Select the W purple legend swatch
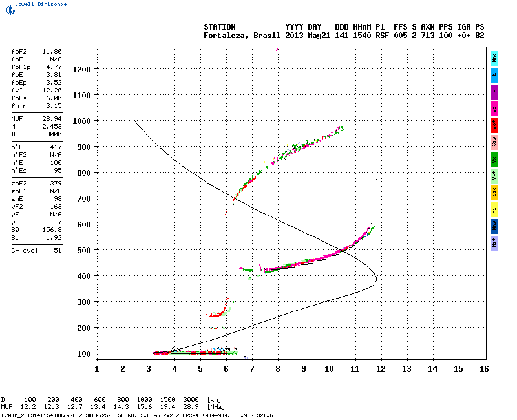Viewport: 517px width, 420px height. pos(494,92)
